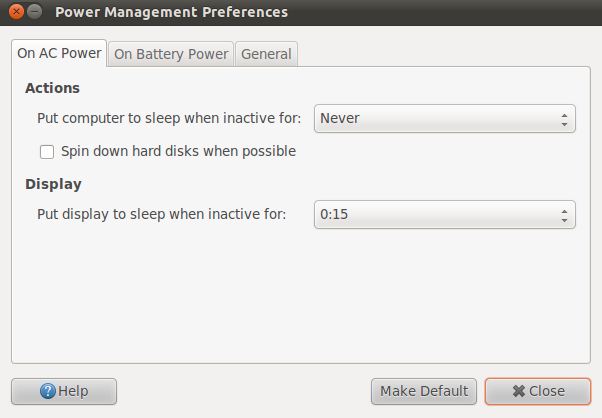The image size is (602, 418).
Task: Select the On AC Power tab
Action: (x=59, y=54)
